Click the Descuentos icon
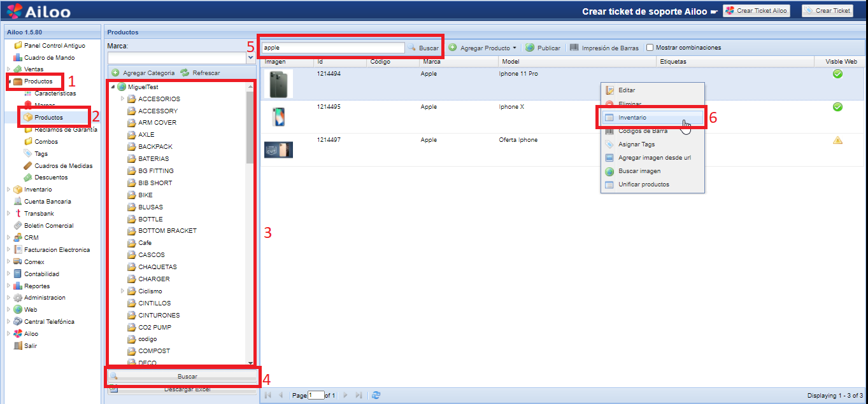This screenshot has height=404, width=868. click(x=28, y=178)
